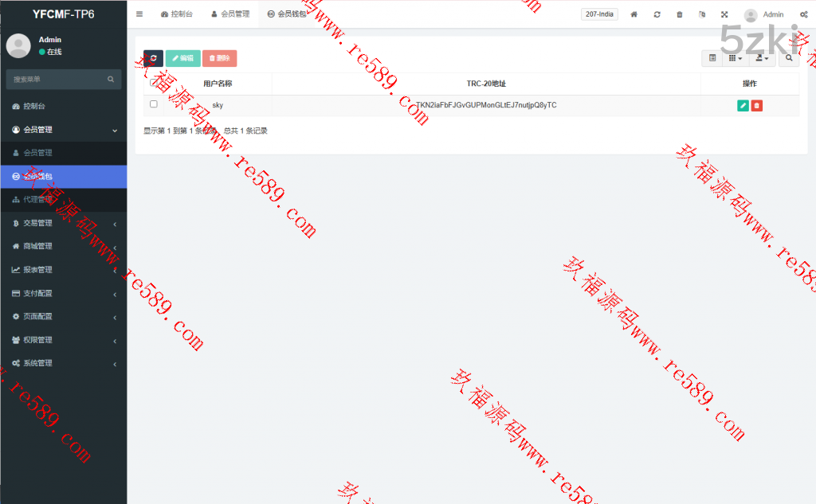The width and height of the screenshot is (816, 504).
Task: Enter fullscreen with the expand icon
Action: click(724, 14)
